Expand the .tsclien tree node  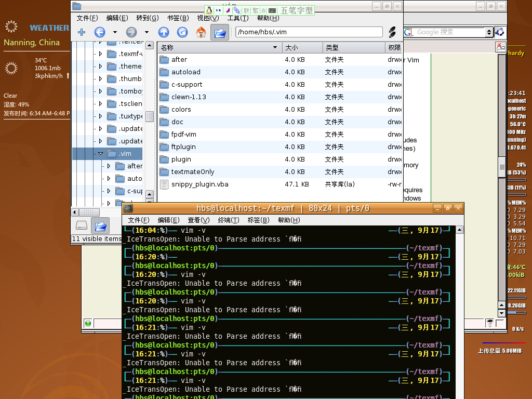(x=100, y=103)
